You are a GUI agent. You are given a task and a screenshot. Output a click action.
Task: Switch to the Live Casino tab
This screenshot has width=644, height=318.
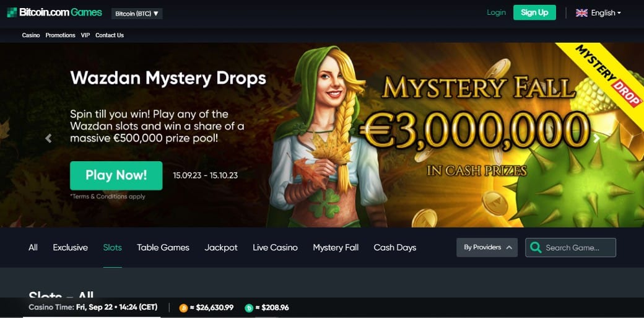click(x=275, y=248)
